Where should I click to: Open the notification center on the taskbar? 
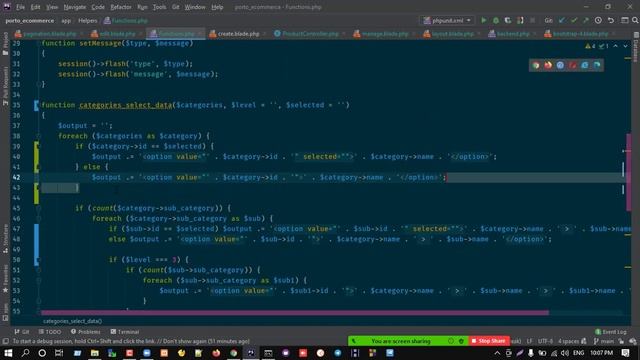coord(626,353)
